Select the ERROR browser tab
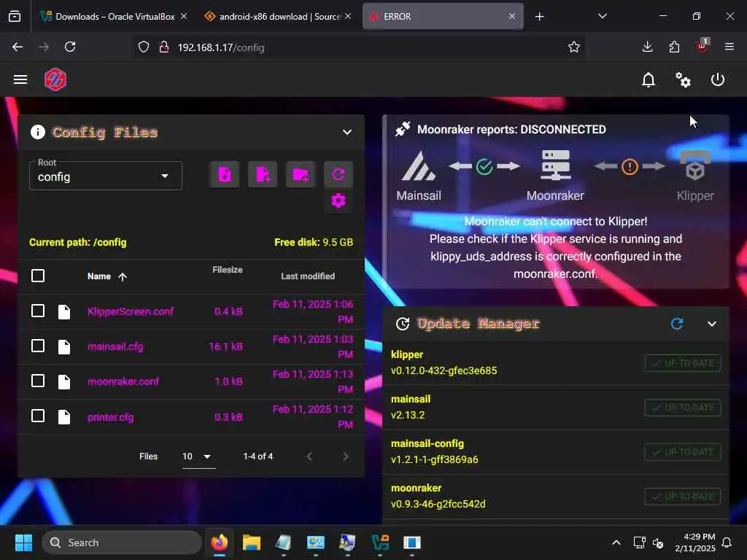The width and height of the screenshot is (747, 560). (443, 16)
